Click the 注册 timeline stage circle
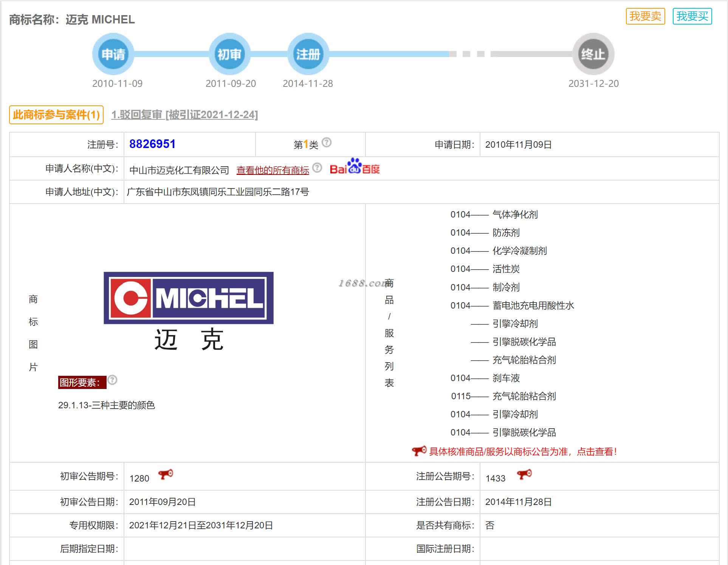 pyautogui.click(x=308, y=54)
